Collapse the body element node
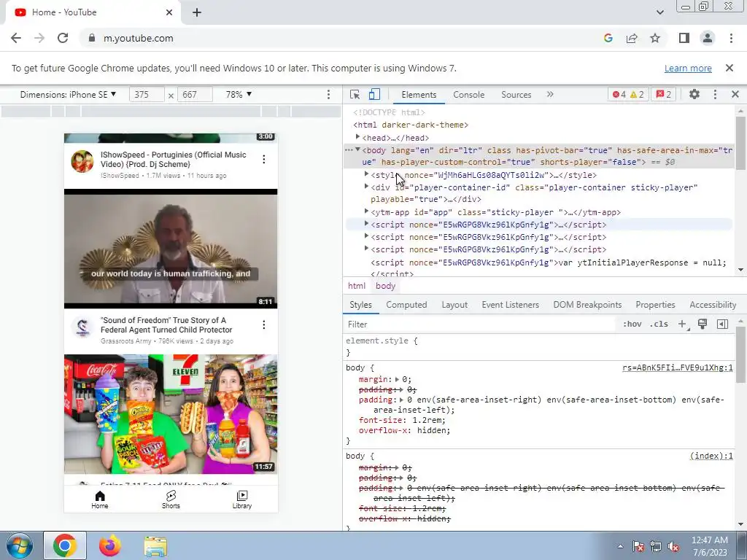This screenshot has width=747, height=560. pos(357,149)
